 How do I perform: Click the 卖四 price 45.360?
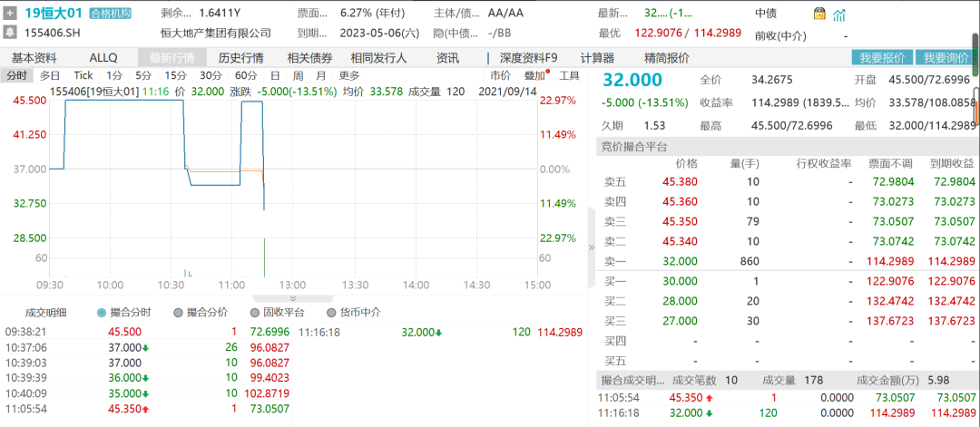[x=680, y=201]
